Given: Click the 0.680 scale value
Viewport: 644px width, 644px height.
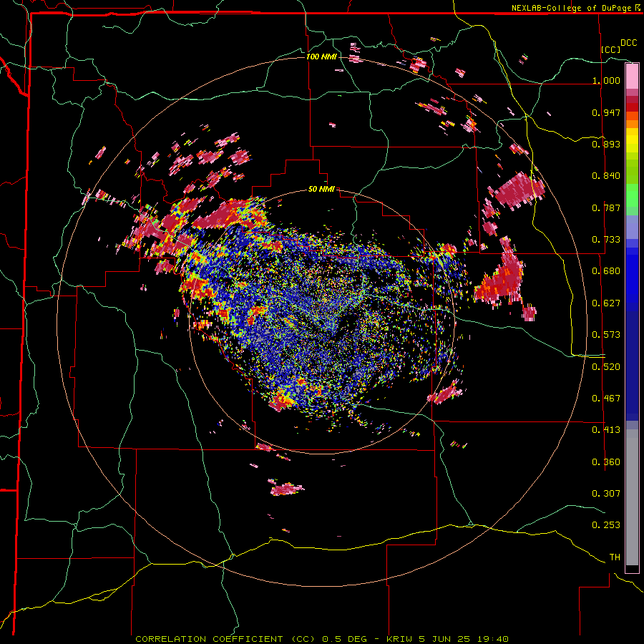Looking at the screenshot, I should (x=606, y=271).
